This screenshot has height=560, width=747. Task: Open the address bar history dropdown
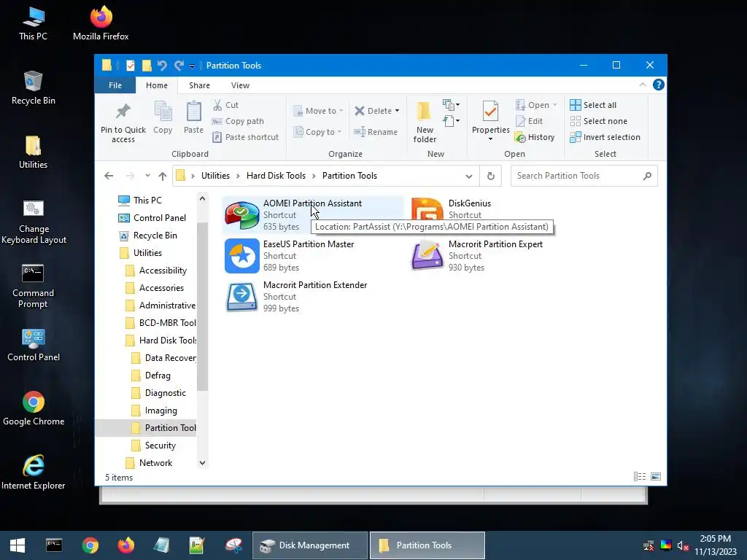coord(469,176)
